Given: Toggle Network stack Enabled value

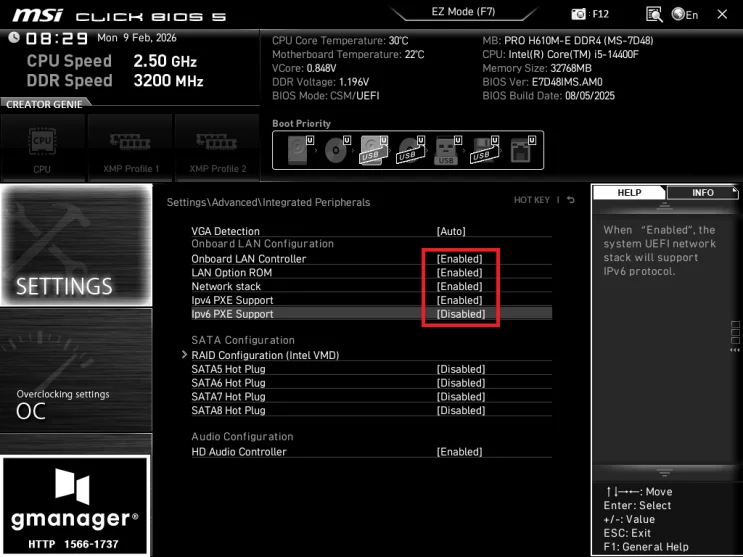Looking at the screenshot, I should click(x=459, y=286).
